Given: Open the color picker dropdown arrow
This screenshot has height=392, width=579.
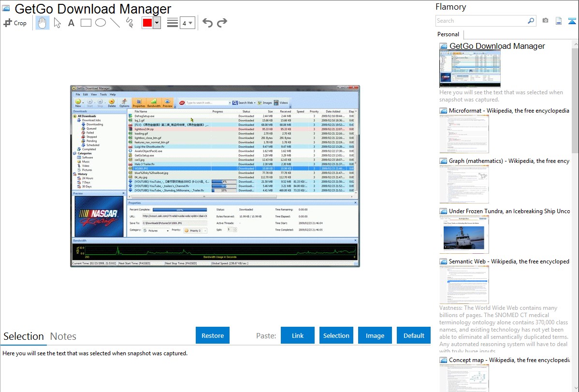Looking at the screenshot, I should click(157, 23).
